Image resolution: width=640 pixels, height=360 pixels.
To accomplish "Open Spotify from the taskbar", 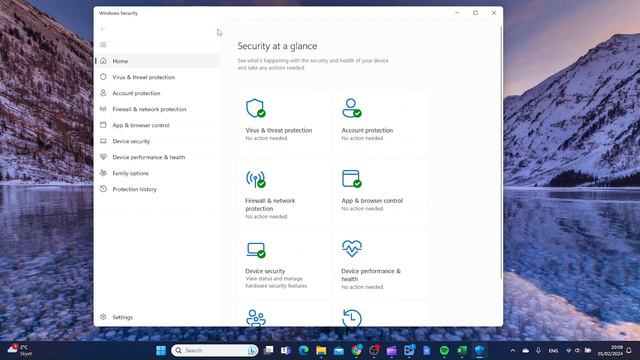I will [444, 350].
